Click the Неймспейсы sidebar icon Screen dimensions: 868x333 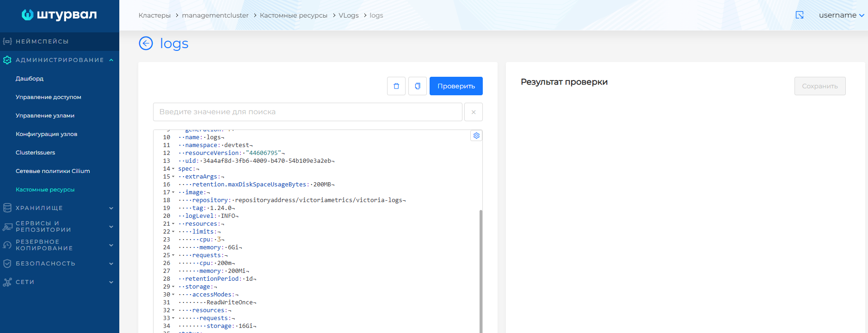[x=7, y=42]
